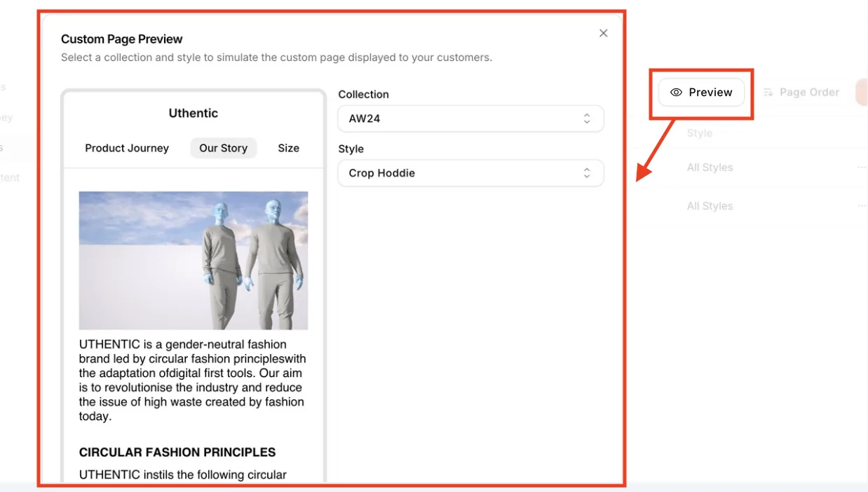Click the Collection label
Viewport: 868px width, 492px height.
pyautogui.click(x=363, y=94)
